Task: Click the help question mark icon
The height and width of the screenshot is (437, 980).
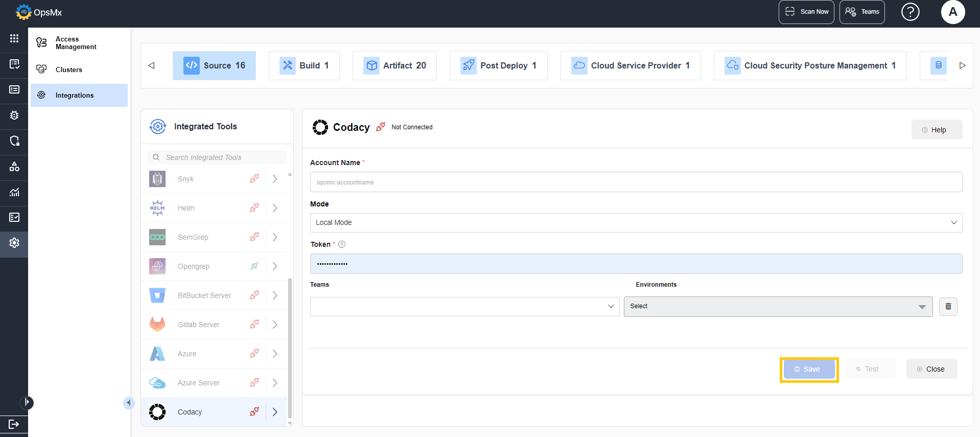Action: 910,12
